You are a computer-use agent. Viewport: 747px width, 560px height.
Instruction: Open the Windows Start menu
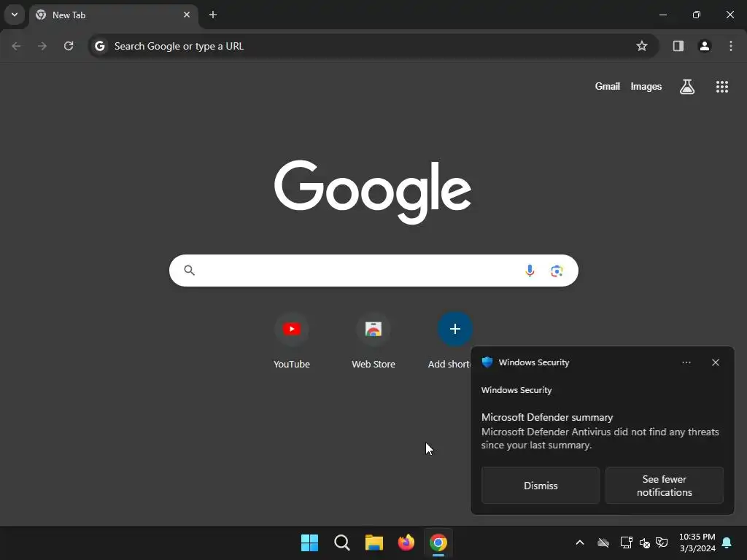click(x=309, y=542)
